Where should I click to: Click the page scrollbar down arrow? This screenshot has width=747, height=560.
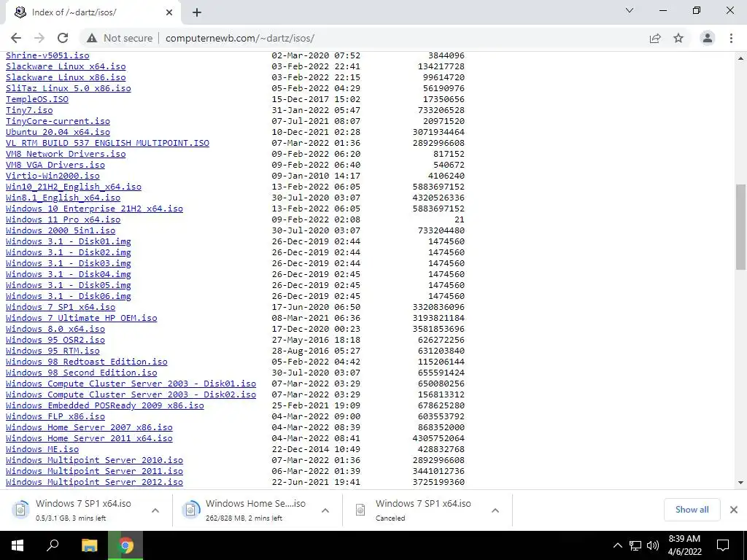tap(741, 483)
